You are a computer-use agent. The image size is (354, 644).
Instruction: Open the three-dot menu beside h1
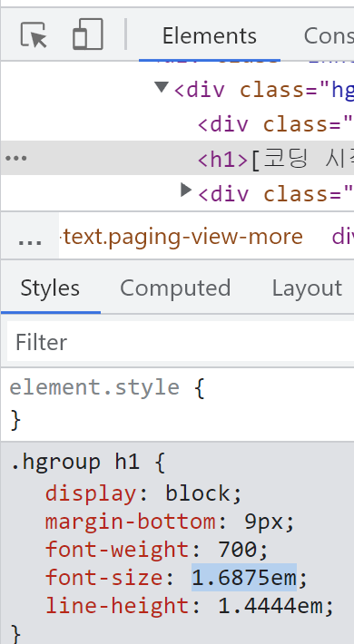coord(15,158)
